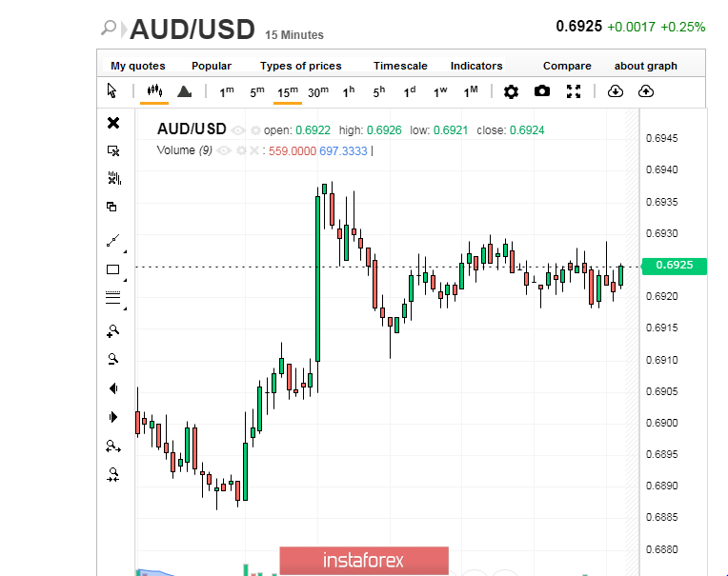Image resolution: width=728 pixels, height=576 pixels.
Task: Click the instaforex banner
Action: (364, 560)
